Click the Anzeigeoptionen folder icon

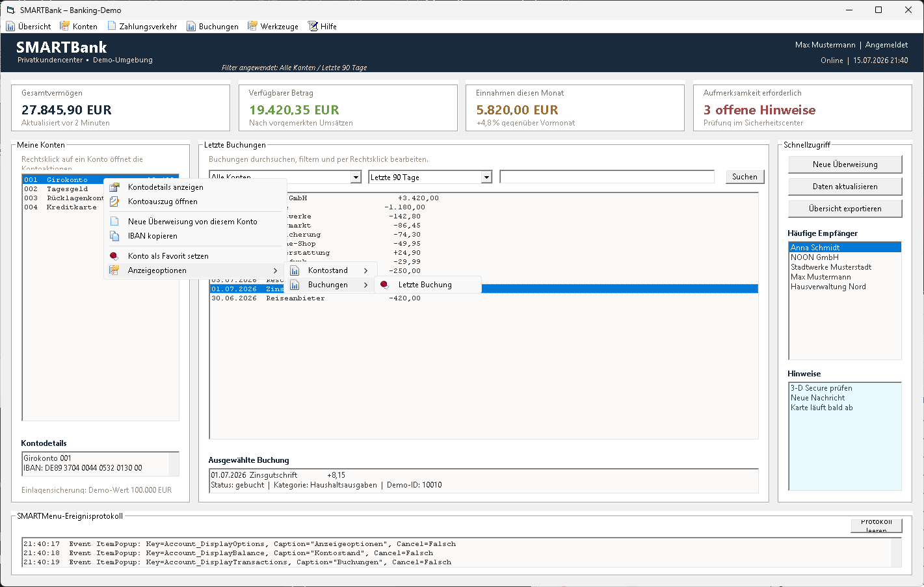114,270
